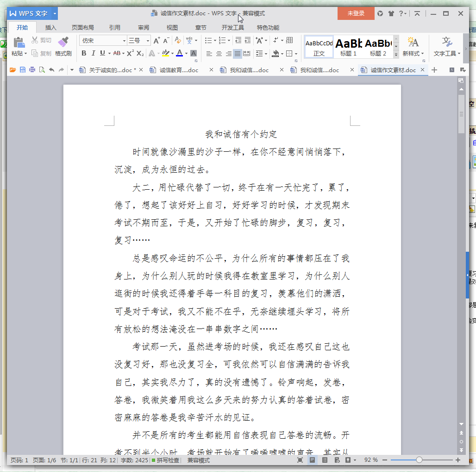The image size is (476, 472).
Task: Open the 插入 ribbon tab
Action: click(50, 28)
